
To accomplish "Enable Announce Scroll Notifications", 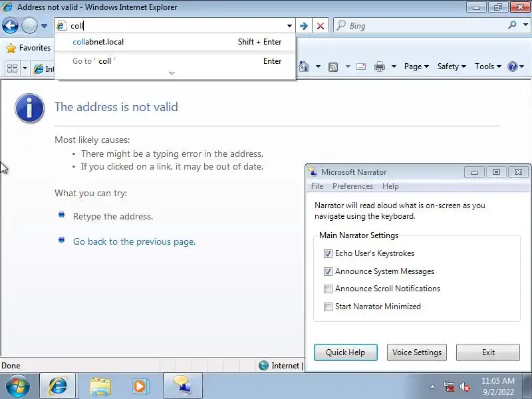I will click(x=328, y=289).
